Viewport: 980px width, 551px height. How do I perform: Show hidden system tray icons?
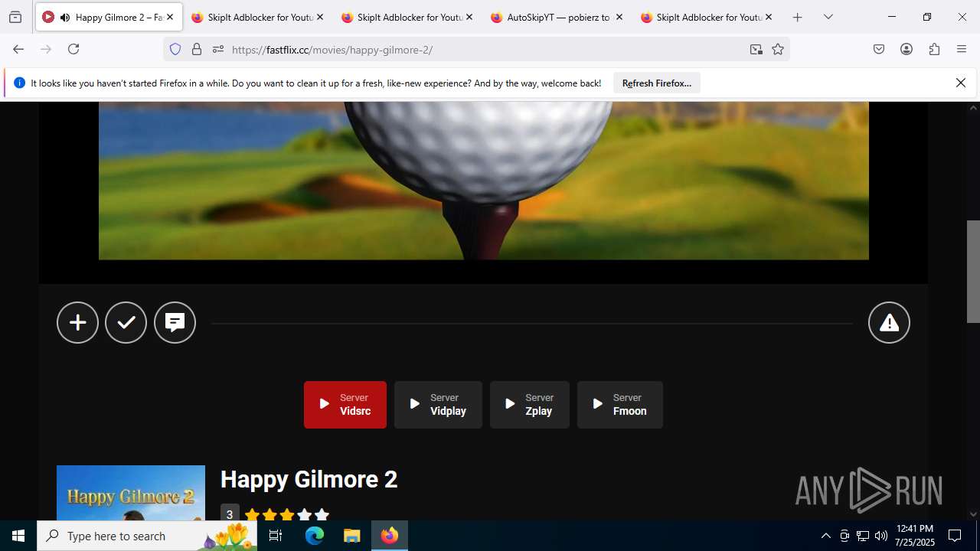(x=825, y=536)
